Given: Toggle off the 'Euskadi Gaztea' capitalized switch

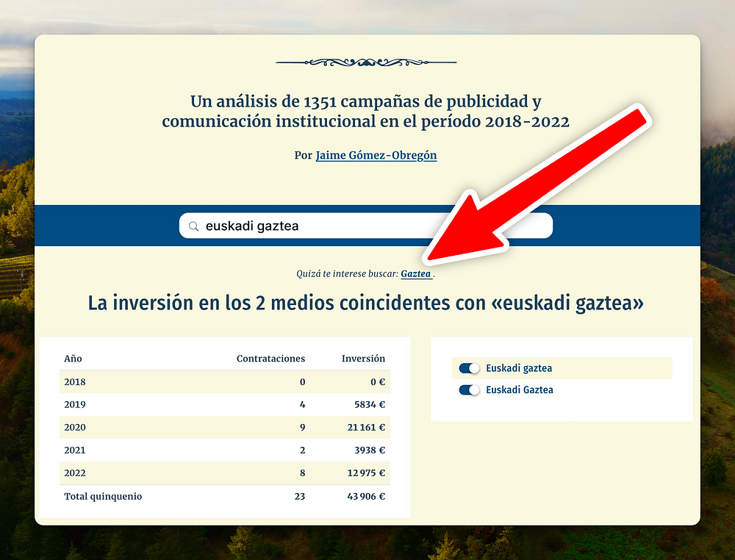Looking at the screenshot, I should (x=469, y=390).
